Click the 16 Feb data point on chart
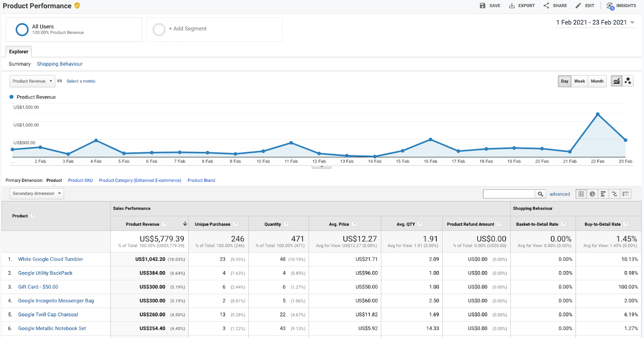 [430, 140]
